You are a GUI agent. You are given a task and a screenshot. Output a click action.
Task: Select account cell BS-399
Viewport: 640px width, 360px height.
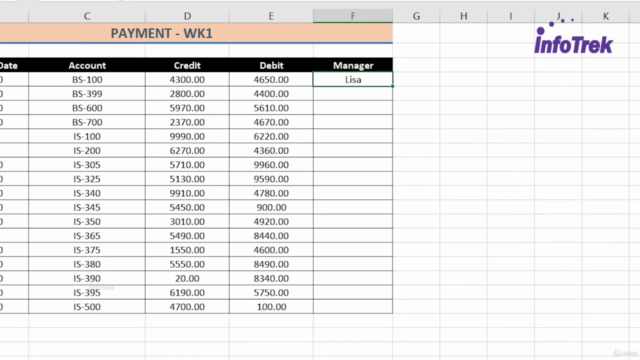tap(87, 94)
